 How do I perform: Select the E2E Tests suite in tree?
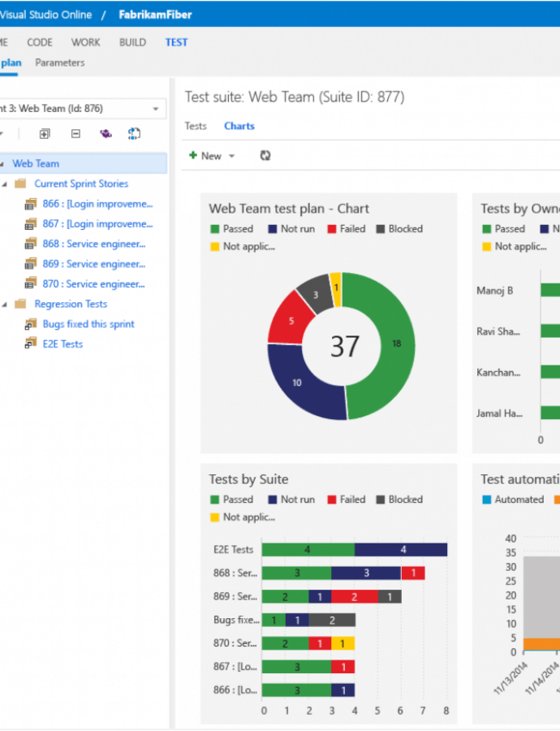coord(62,344)
